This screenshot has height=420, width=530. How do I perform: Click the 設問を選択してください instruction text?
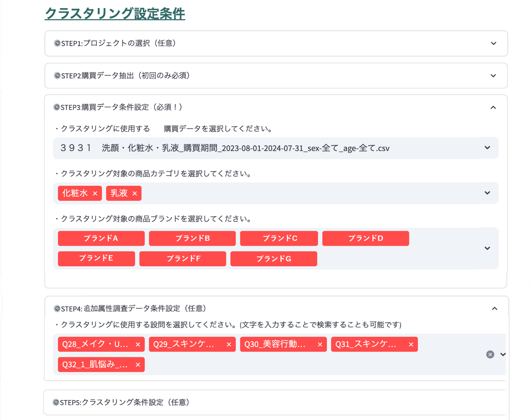[x=193, y=325]
